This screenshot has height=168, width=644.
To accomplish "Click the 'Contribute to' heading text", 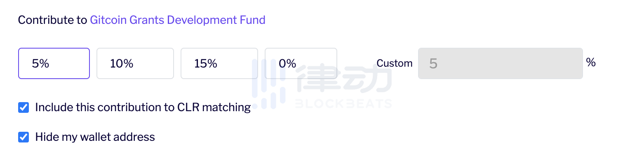I will point(52,20).
